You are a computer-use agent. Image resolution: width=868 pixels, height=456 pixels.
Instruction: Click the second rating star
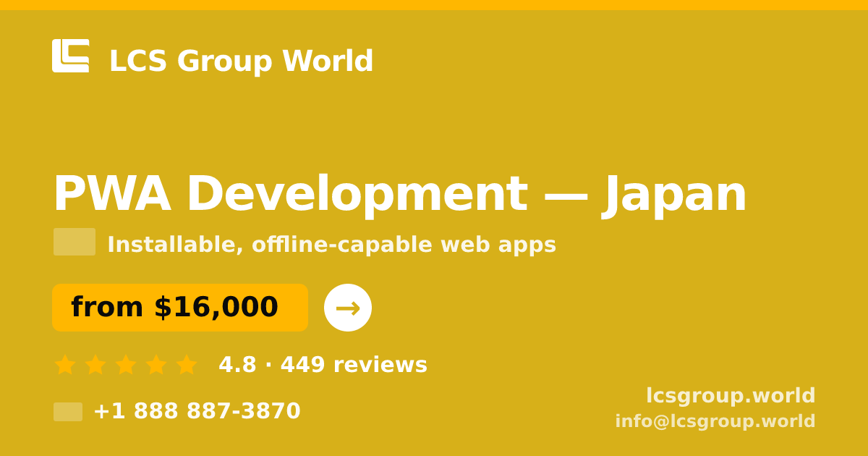95,365
